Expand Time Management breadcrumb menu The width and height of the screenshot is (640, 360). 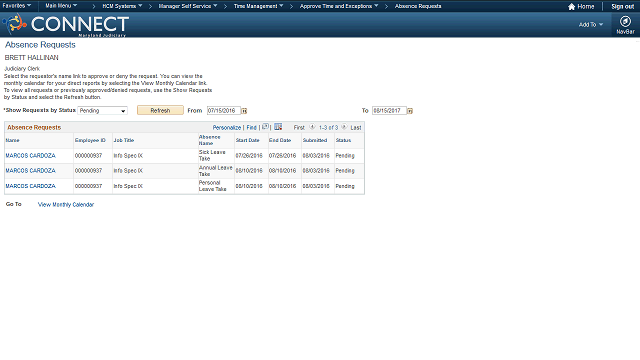(x=258, y=6)
